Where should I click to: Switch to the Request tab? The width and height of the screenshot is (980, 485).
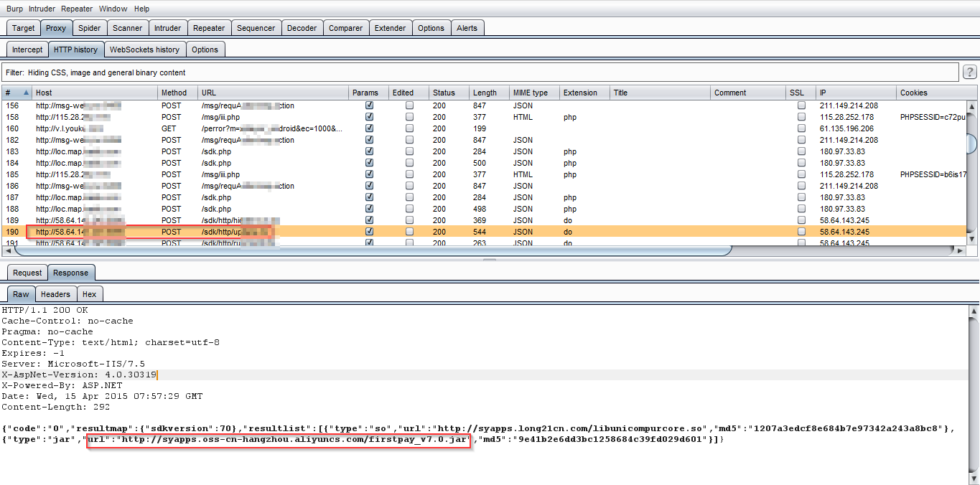(x=27, y=273)
